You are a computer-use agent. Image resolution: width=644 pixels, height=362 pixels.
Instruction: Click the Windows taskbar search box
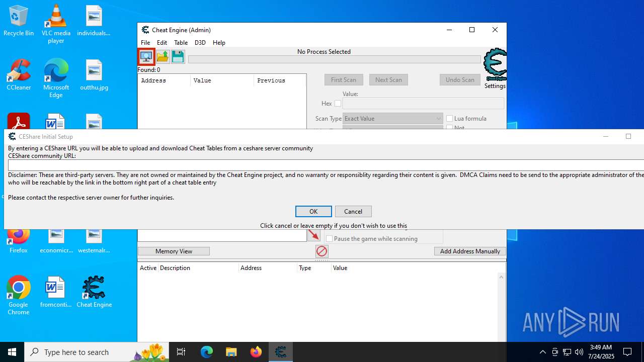pos(96,352)
